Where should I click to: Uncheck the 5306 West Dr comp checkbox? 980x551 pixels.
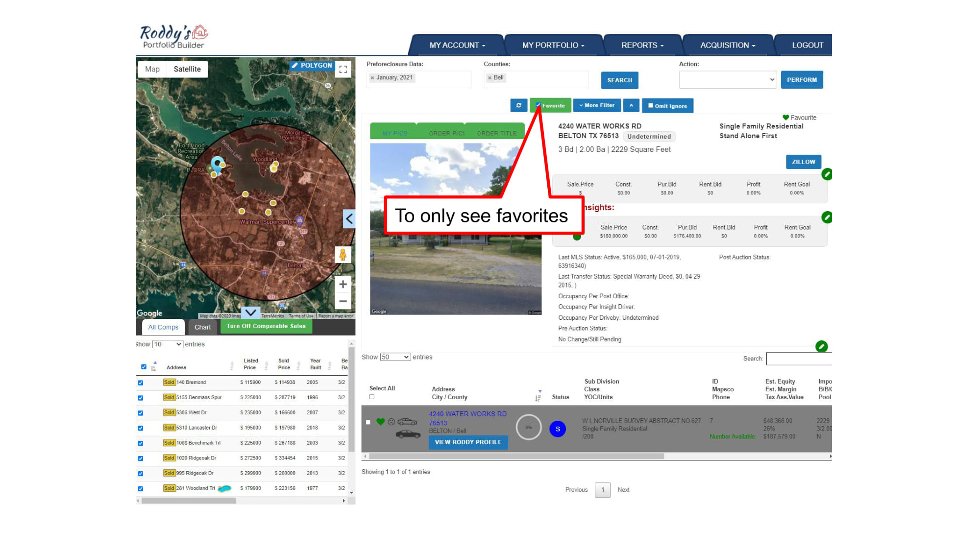point(141,413)
